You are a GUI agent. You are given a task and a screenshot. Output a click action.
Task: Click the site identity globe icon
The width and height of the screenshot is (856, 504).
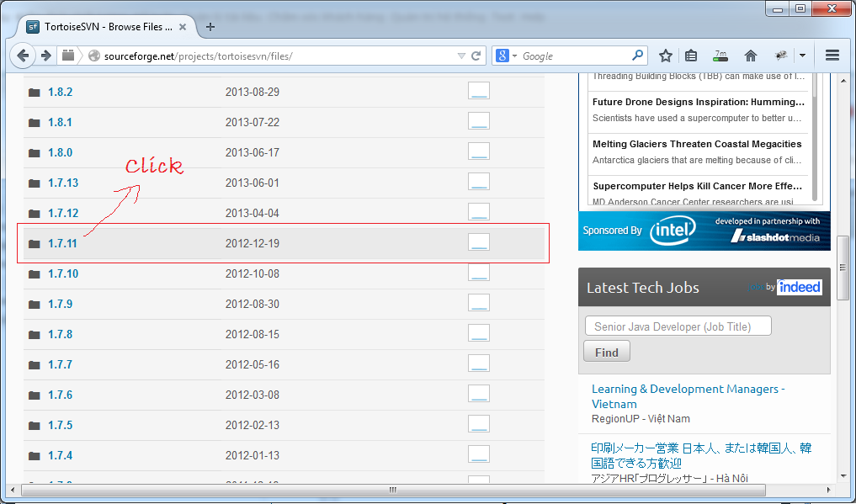click(x=94, y=56)
